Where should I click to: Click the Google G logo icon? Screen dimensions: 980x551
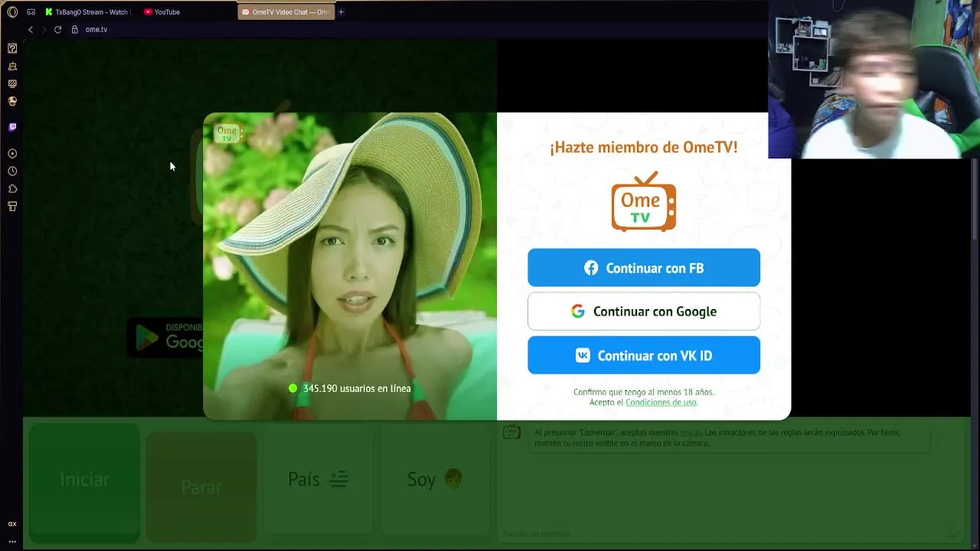coord(578,311)
